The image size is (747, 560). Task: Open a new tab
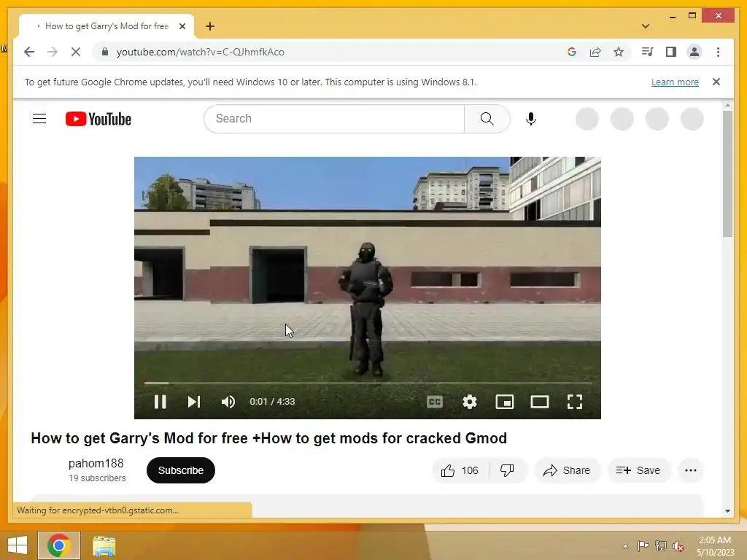pos(210,26)
